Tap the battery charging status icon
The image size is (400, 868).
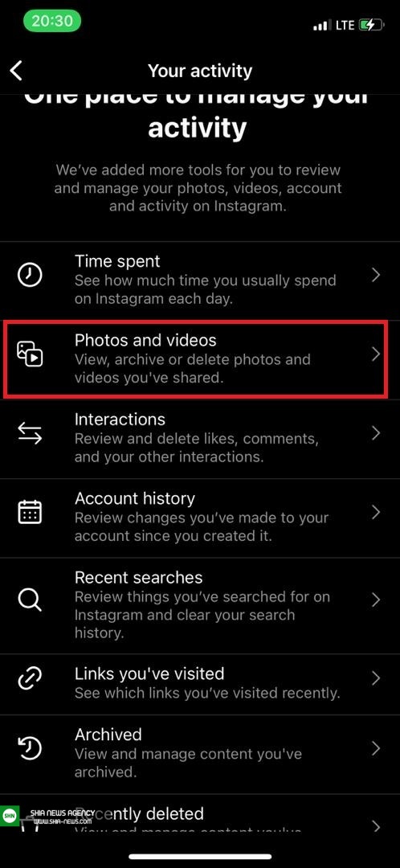coord(371,25)
